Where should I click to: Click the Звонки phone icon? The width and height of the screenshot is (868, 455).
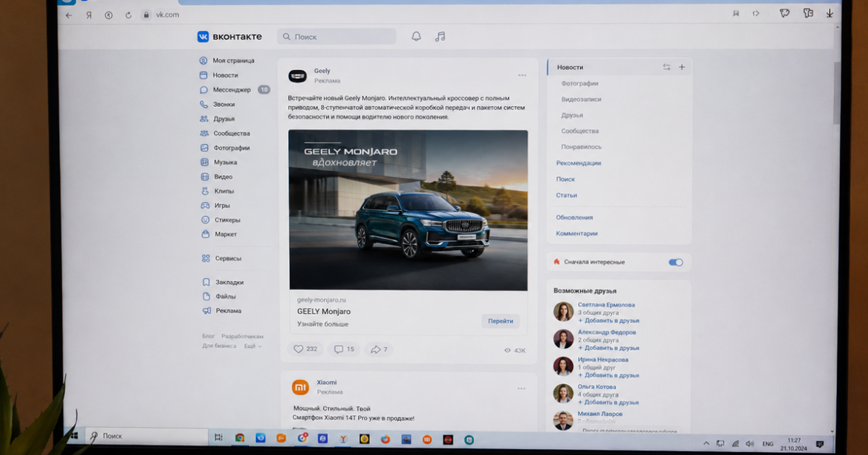[x=204, y=104]
